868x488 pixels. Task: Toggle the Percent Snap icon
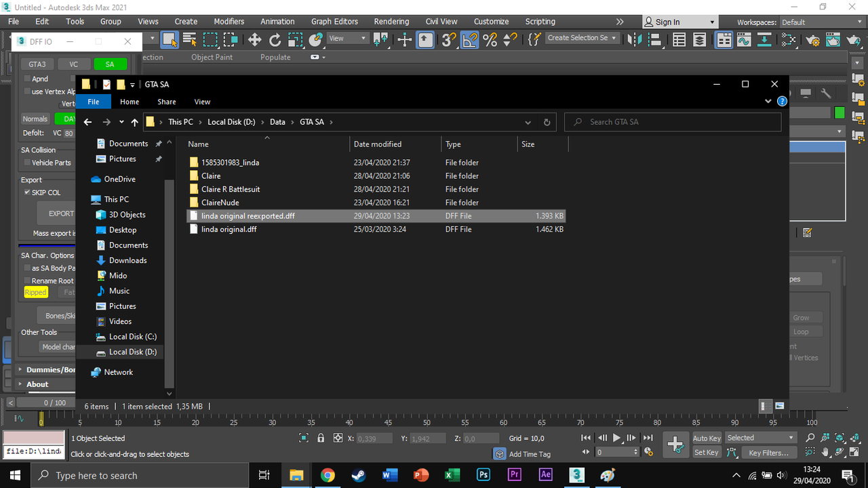tap(490, 39)
